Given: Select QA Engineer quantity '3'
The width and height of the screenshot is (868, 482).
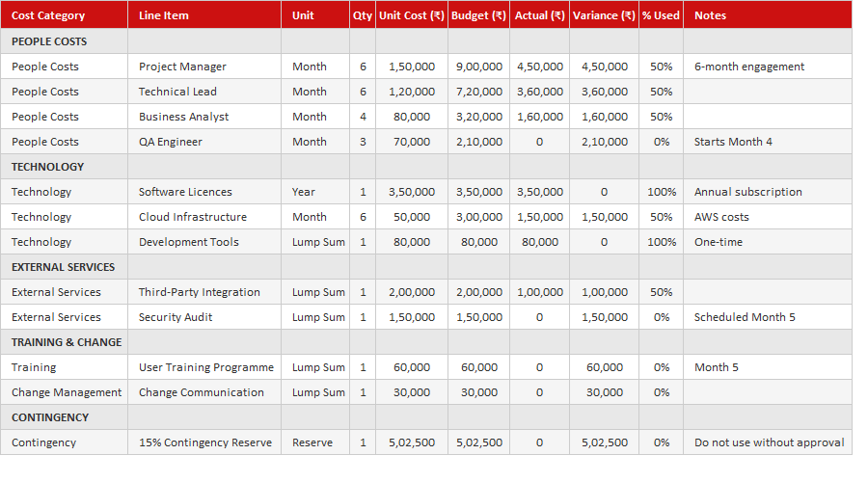Looking at the screenshot, I should [363, 142].
